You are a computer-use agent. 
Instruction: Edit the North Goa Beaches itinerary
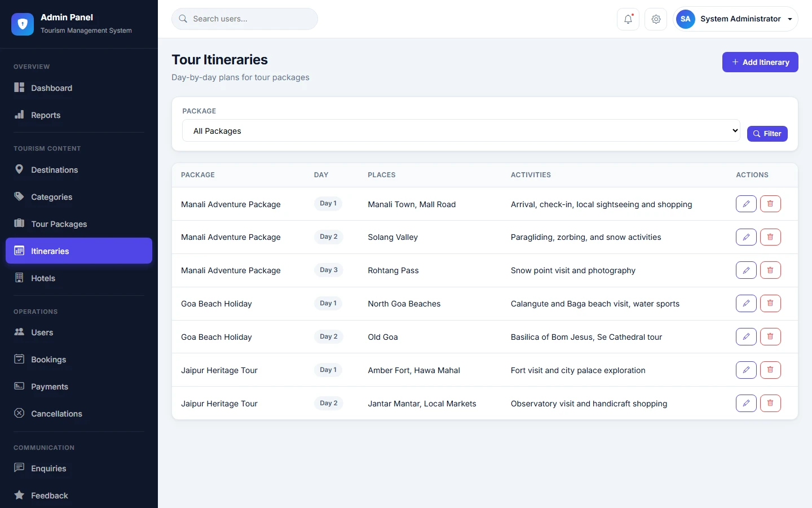click(x=746, y=304)
